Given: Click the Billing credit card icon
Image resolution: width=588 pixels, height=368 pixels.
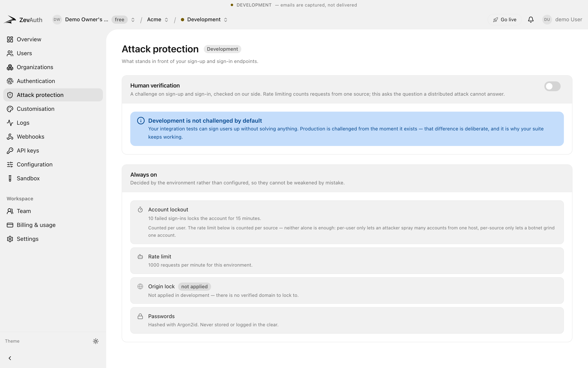Looking at the screenshot, I should point(10,225).
